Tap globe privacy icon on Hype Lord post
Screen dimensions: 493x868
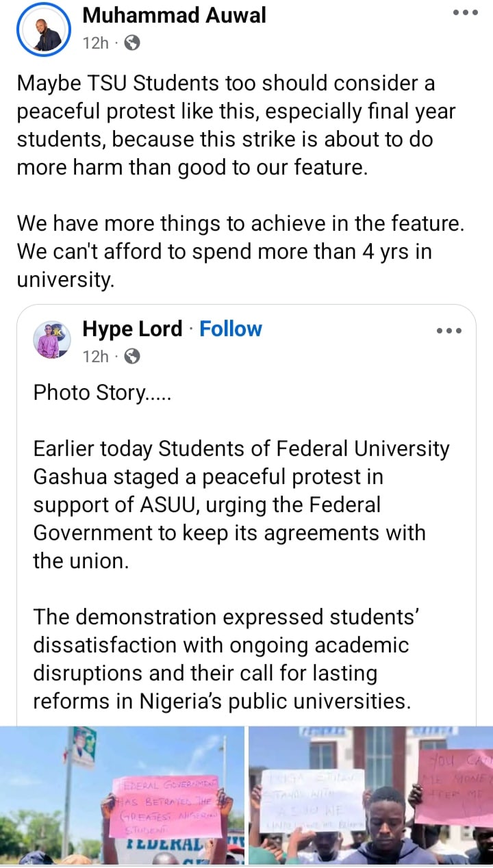pyautogui.click(x=132, y=356)
